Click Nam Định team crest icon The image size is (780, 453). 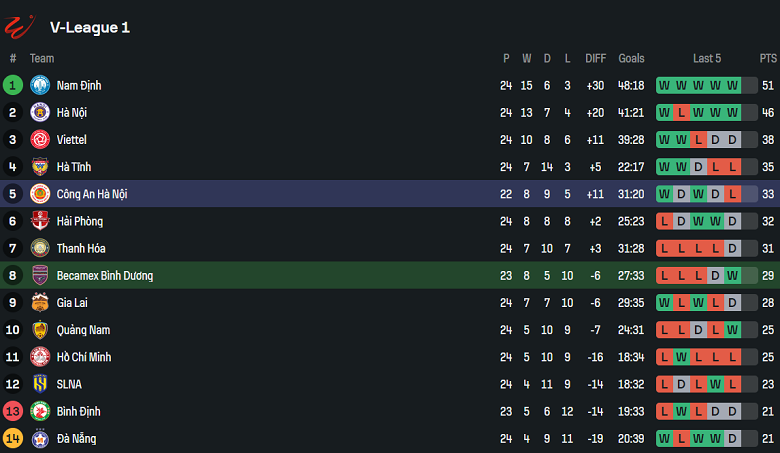(x=40, y=86)
